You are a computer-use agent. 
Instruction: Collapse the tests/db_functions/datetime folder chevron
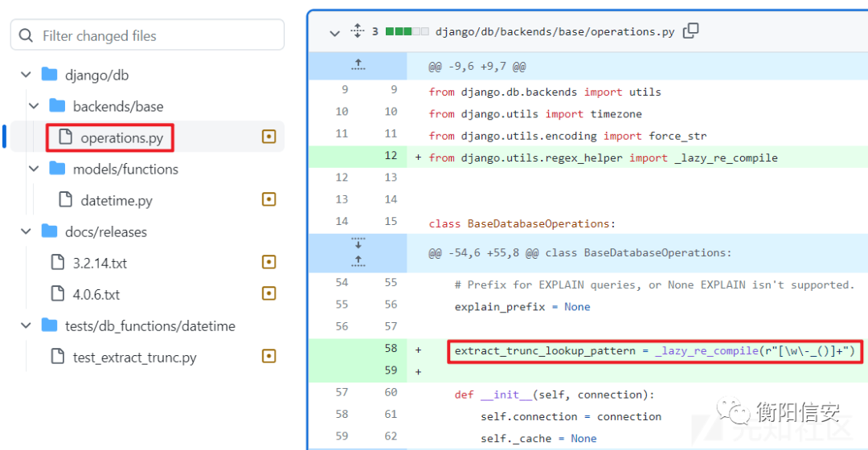click(x=26, y=325)
